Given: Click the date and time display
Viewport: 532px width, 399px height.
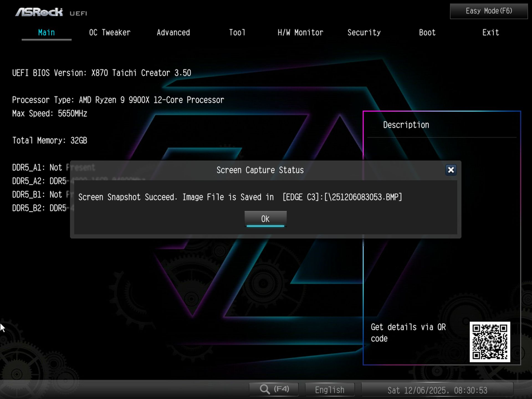Looking at the screenshot, I should [x=438, y=390].
